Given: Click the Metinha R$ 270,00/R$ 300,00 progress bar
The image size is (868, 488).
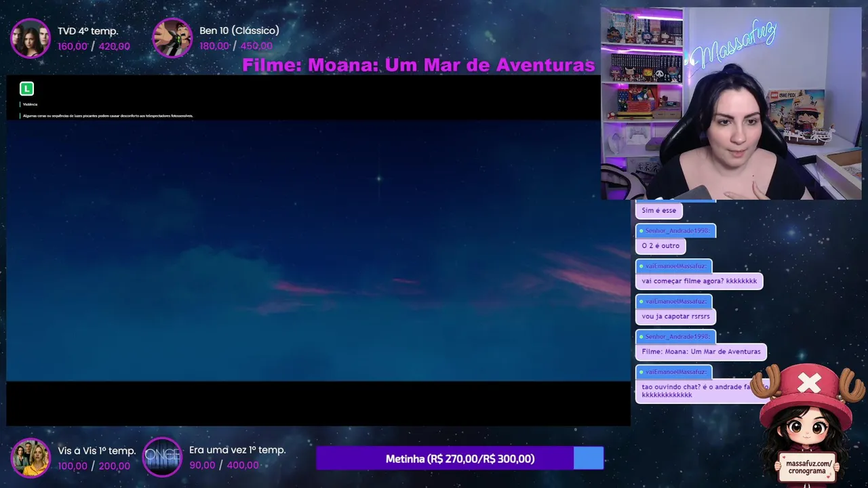Looking at the screenshot, I should coord(460,458).
